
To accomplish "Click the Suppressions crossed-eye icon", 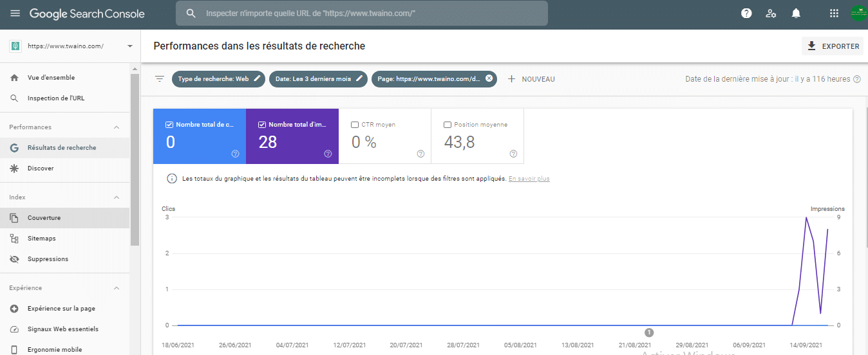I will [x=14, y=259].
